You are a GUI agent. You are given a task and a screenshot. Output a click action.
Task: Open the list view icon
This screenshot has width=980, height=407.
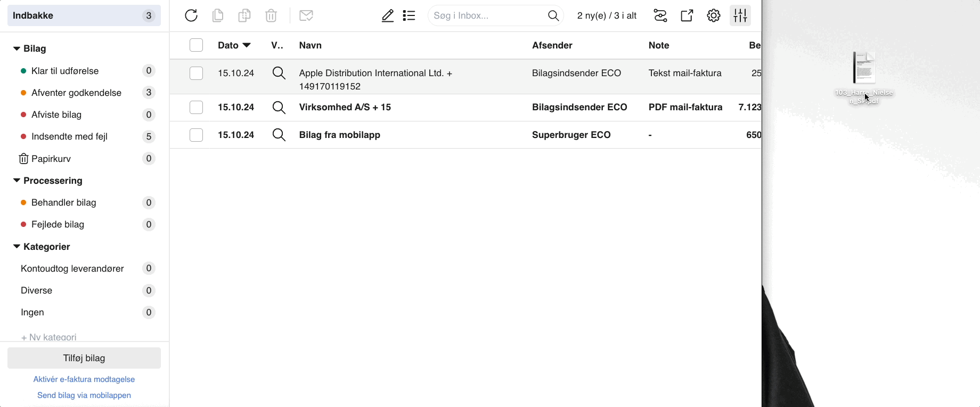409,16
